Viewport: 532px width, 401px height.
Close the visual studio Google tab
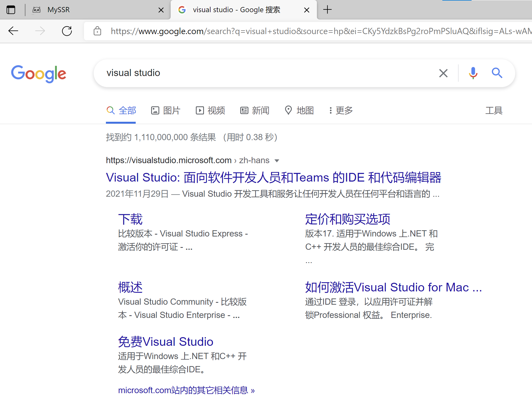[x=307, y=10]
